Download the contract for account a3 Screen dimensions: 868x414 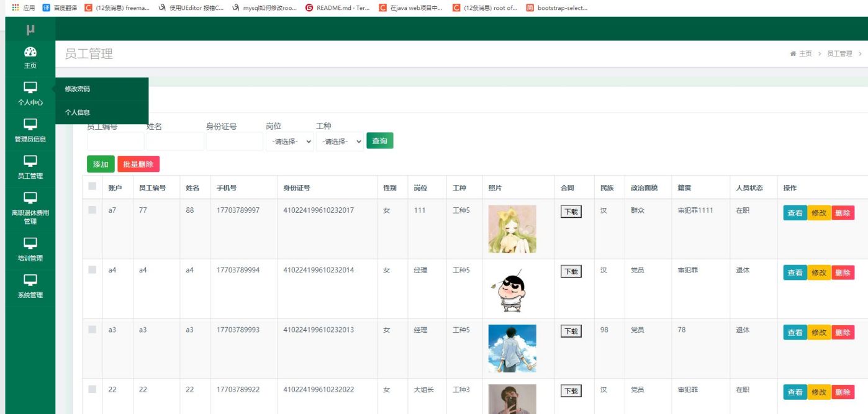pyautogui.click(x=571, y=331)
